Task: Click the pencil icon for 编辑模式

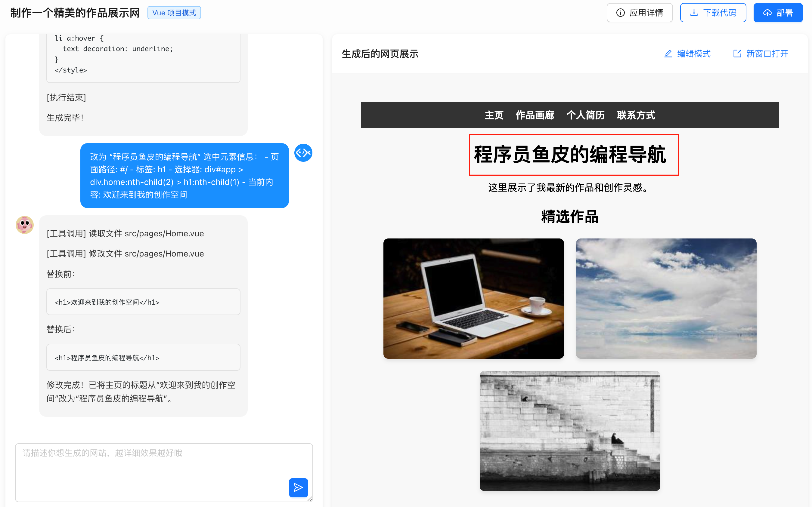Action: tap(668, 54)
